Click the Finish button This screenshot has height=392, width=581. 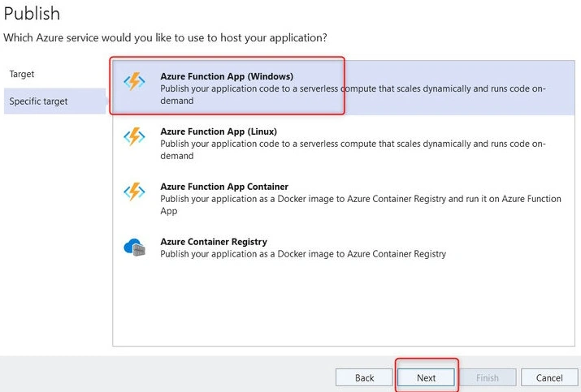pyautogui.click(x=488, y=377)
